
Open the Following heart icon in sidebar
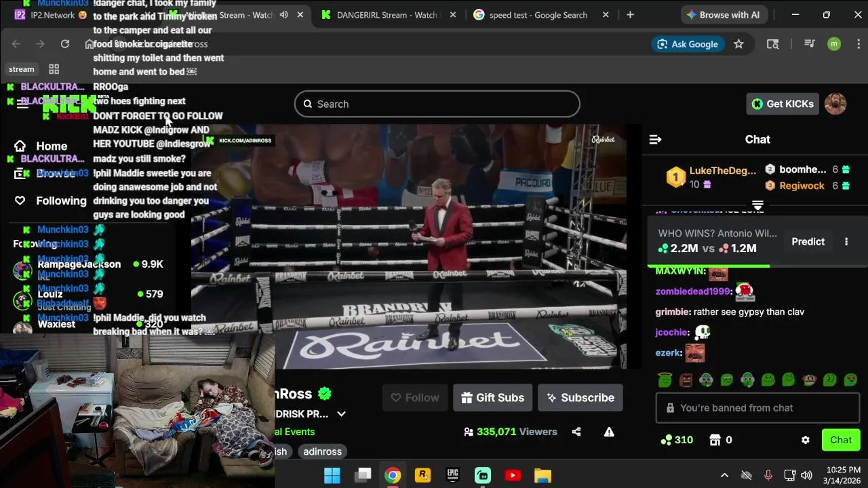(20, 201)
